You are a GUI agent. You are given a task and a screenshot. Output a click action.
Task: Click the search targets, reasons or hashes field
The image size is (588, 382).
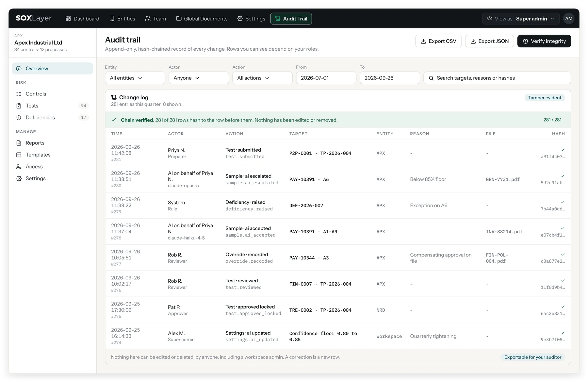tap(497, 78)
